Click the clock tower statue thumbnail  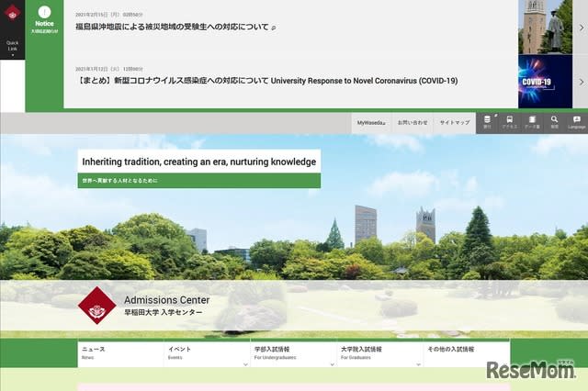[545, 27]
